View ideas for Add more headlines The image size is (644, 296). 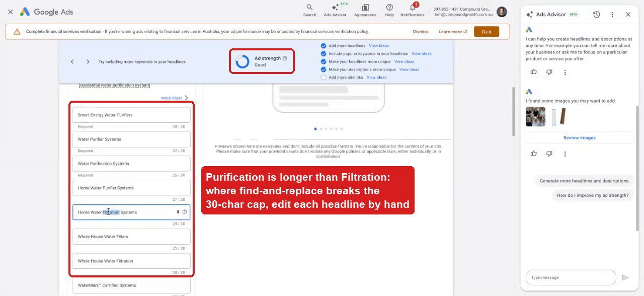[379, 46]
